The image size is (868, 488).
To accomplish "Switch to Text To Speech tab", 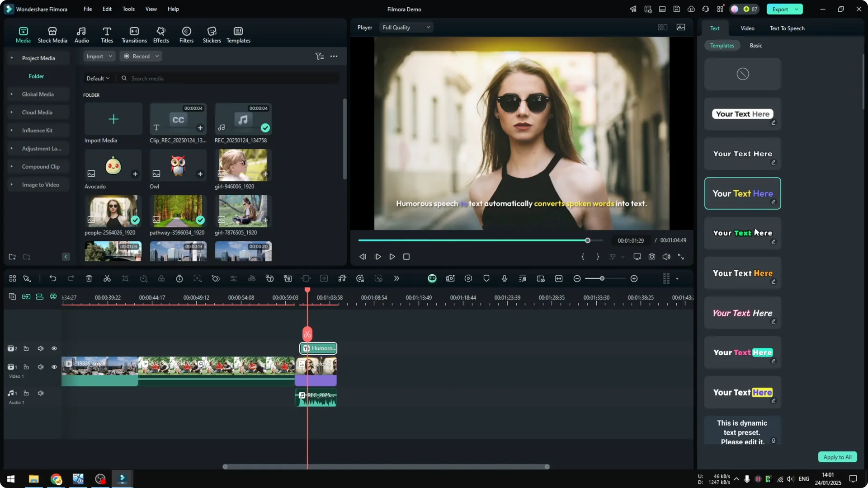I will pyautogui.click(x=787, y=28).
